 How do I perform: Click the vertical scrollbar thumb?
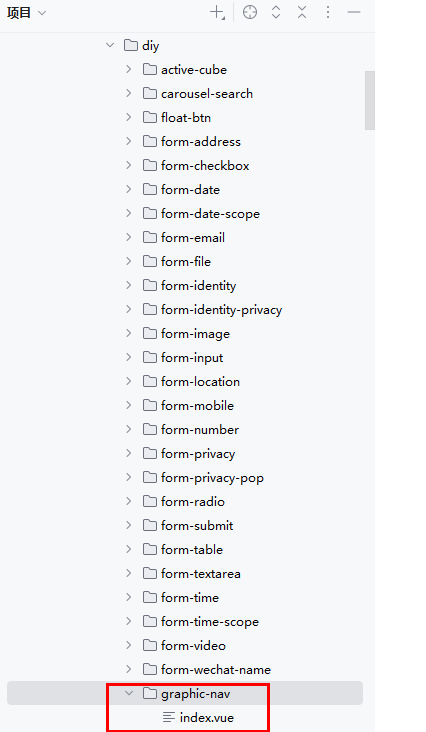(370, 100)
